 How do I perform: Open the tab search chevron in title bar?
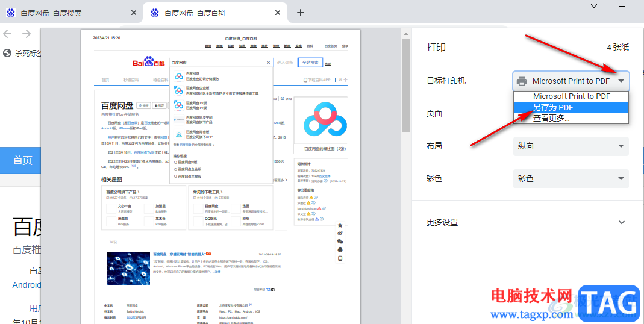point(594,6)
